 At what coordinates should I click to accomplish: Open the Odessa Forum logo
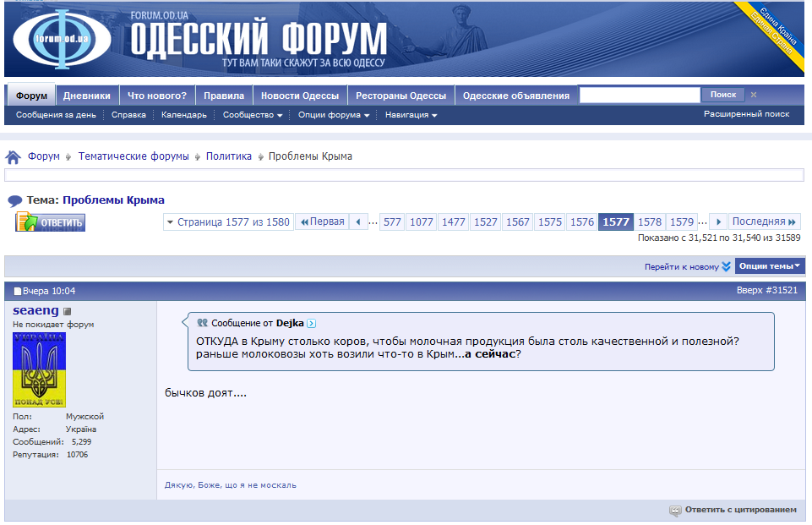62,40
